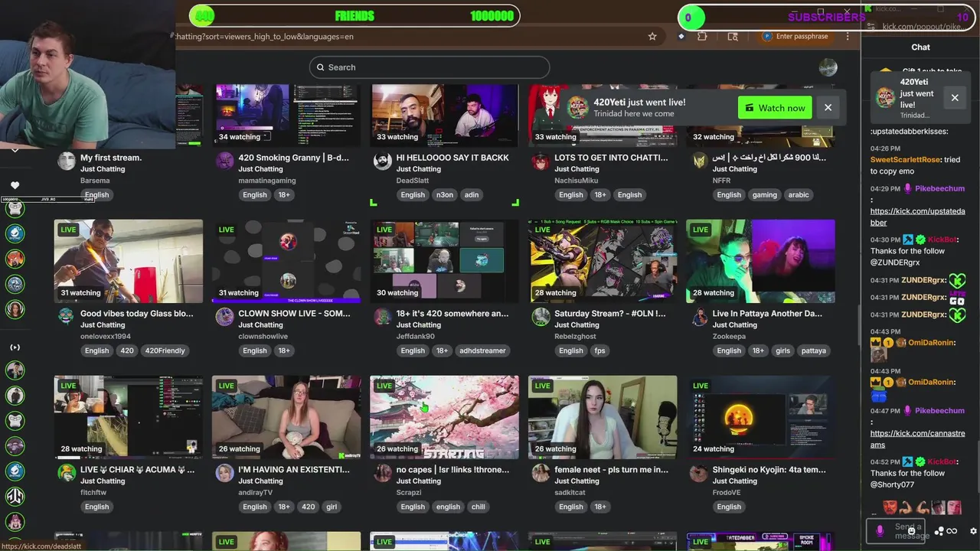Click the adhdstreamer tag
The image size is (980, 551).
(482, 350)
